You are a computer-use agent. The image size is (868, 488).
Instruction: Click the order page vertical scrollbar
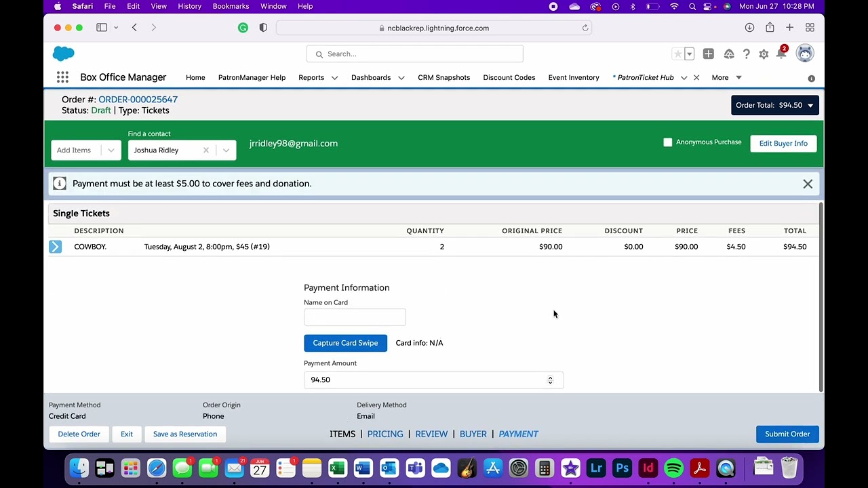point(821,297)
